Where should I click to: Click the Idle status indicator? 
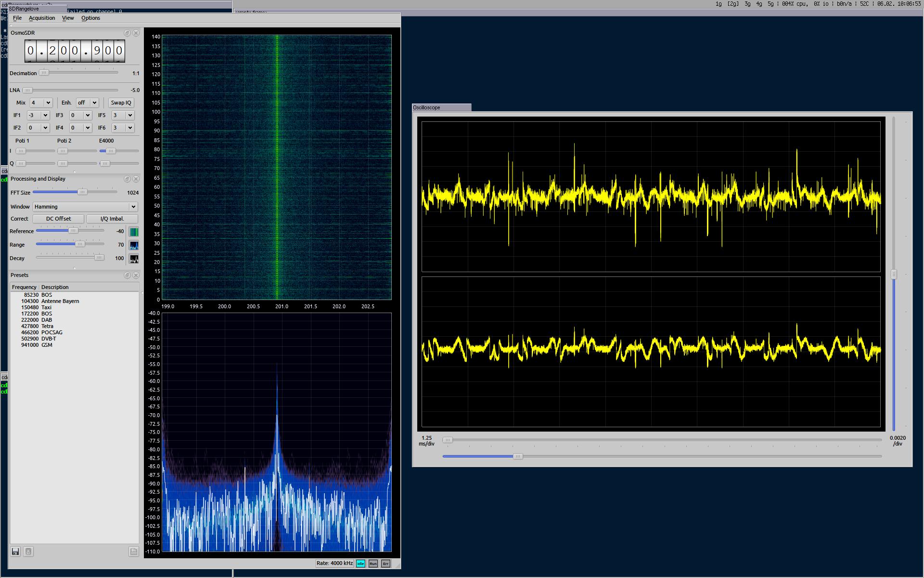pyautogui.click(x=360, y=563)
